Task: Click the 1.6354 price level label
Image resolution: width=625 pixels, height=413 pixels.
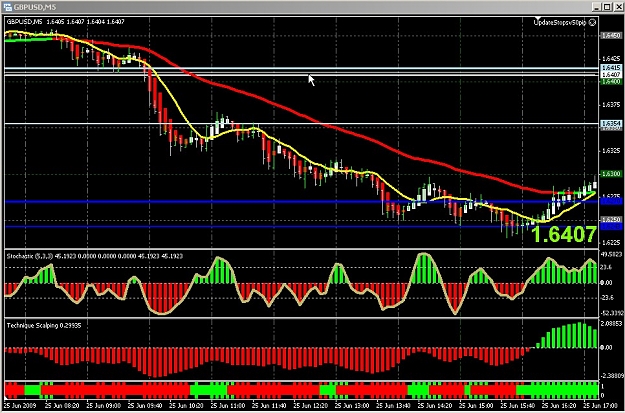Action: pos(610,124)
